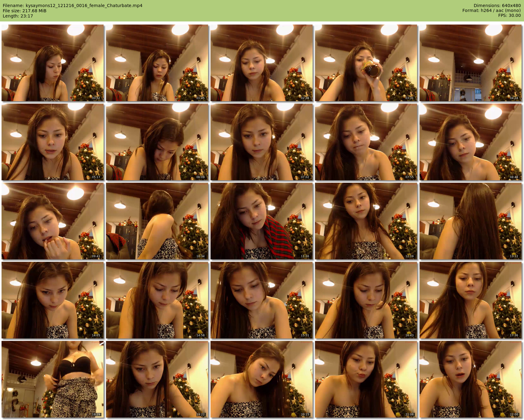Click the 03:31 thumbnail with the bottle

click(366, 63)
